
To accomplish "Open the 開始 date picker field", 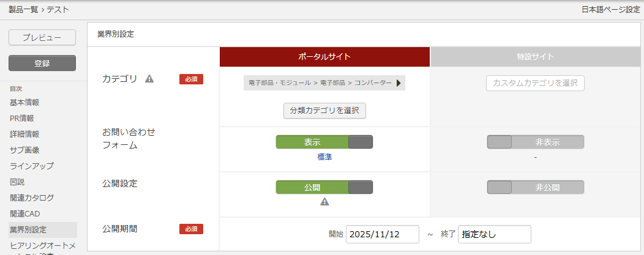I will pos(382,234).
